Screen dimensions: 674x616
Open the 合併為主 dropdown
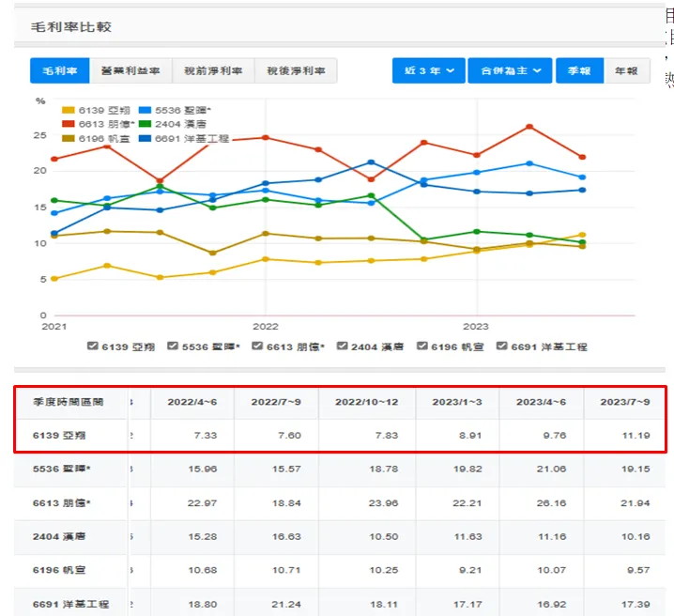[511, 70]
